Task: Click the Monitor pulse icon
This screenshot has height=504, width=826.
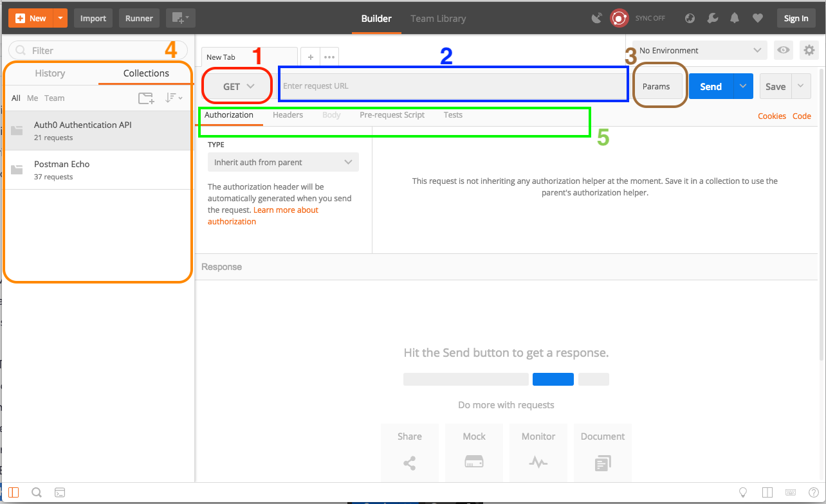Action: (538, 462)
